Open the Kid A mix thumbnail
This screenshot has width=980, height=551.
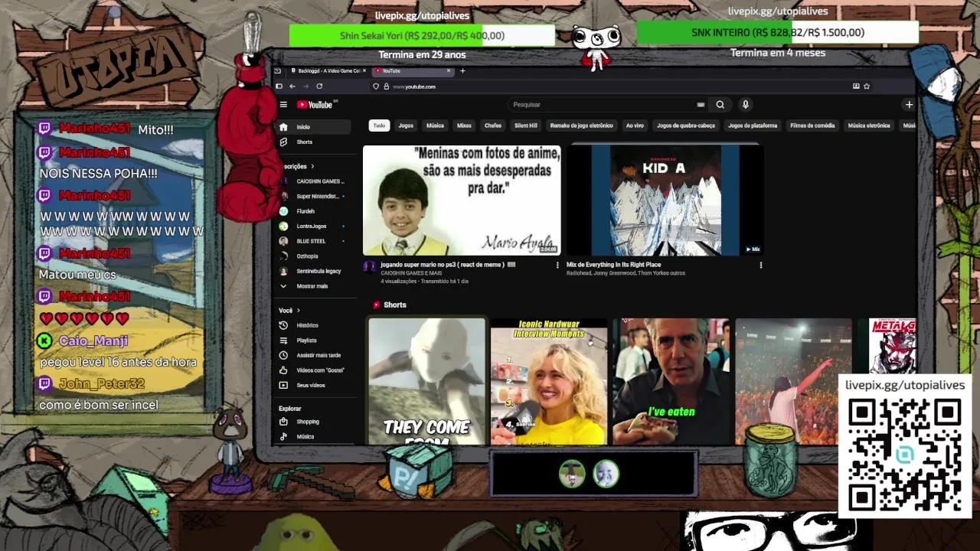pos(665,200)
